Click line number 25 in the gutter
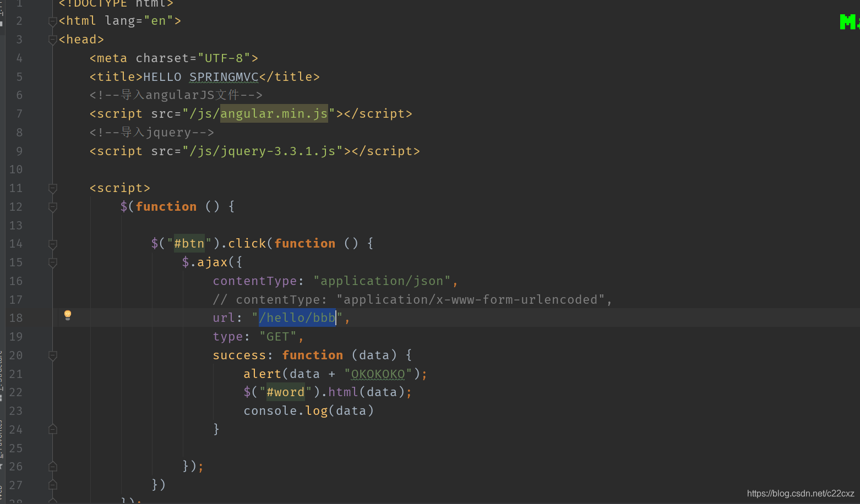 [16, 448]
